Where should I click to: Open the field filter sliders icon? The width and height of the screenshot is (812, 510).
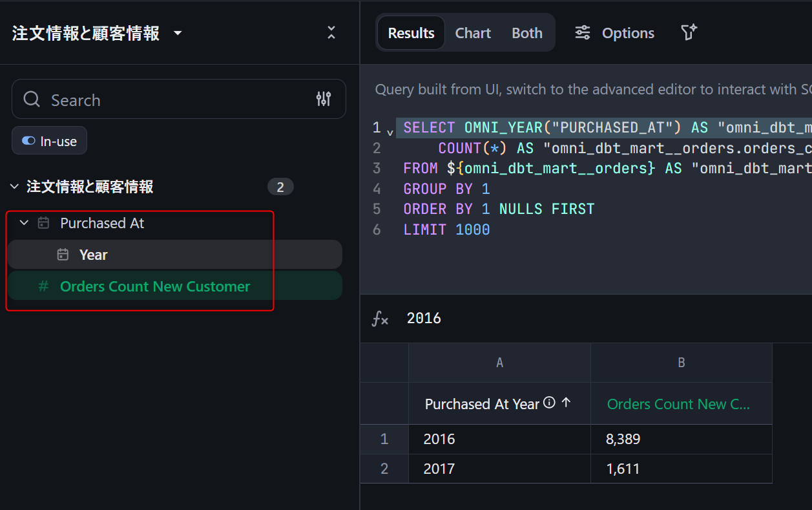pyautogui.click(x=323, y=99)
